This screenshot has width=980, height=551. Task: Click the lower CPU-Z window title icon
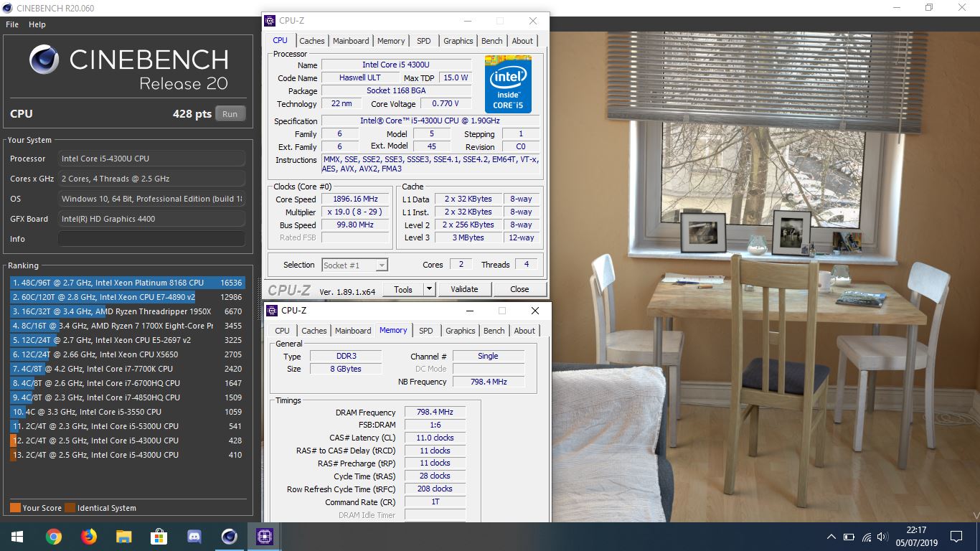272,311
